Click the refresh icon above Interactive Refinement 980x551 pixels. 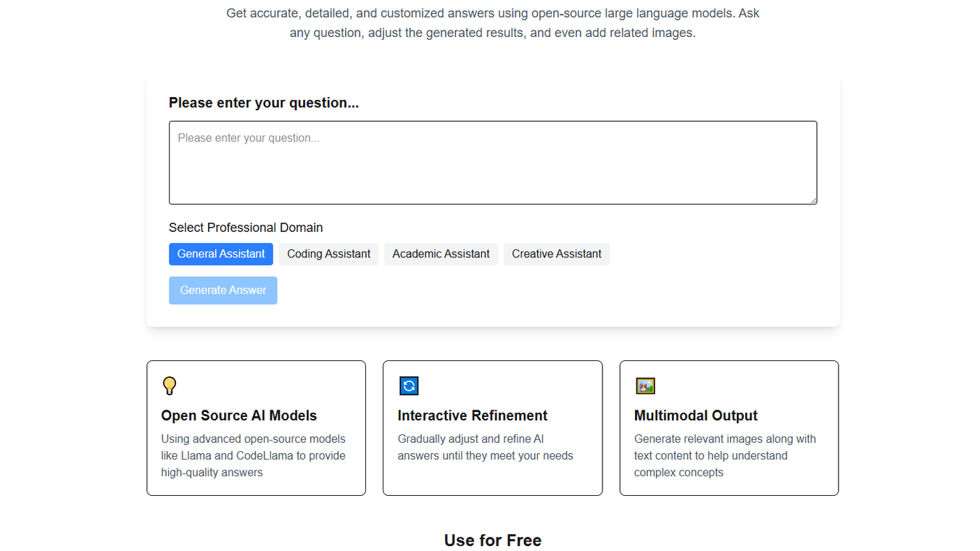coord(409,386)
